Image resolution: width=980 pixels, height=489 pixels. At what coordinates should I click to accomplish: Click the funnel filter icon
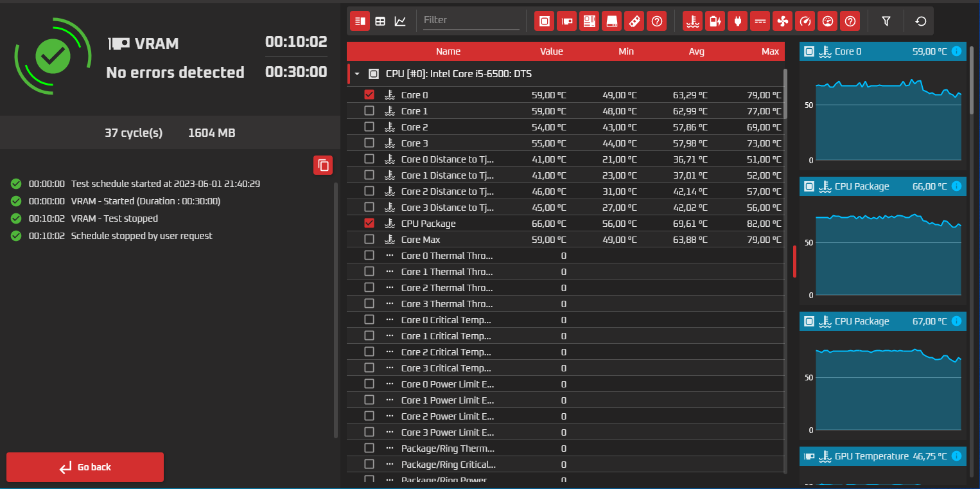pyautogui.click(x=886, y=21)
